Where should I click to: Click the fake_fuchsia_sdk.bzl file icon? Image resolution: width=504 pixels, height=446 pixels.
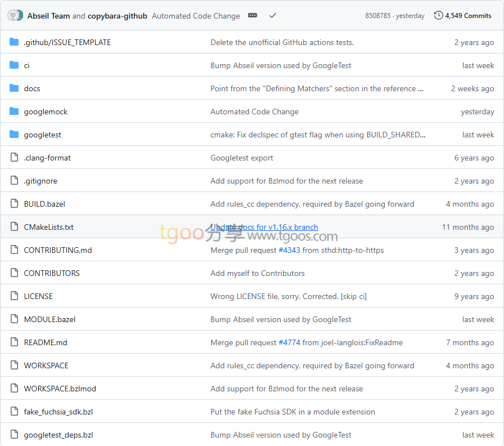pos(15,412)
